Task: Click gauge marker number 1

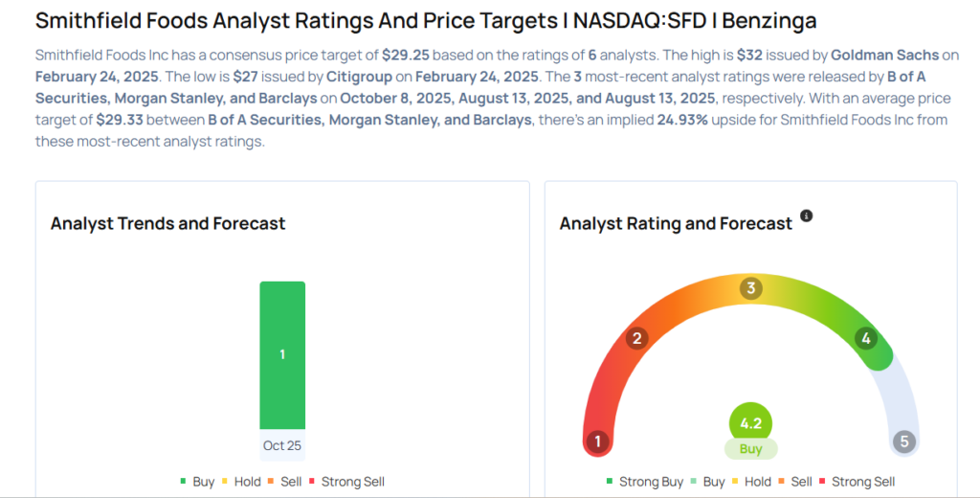Action: tap(598, 441)
